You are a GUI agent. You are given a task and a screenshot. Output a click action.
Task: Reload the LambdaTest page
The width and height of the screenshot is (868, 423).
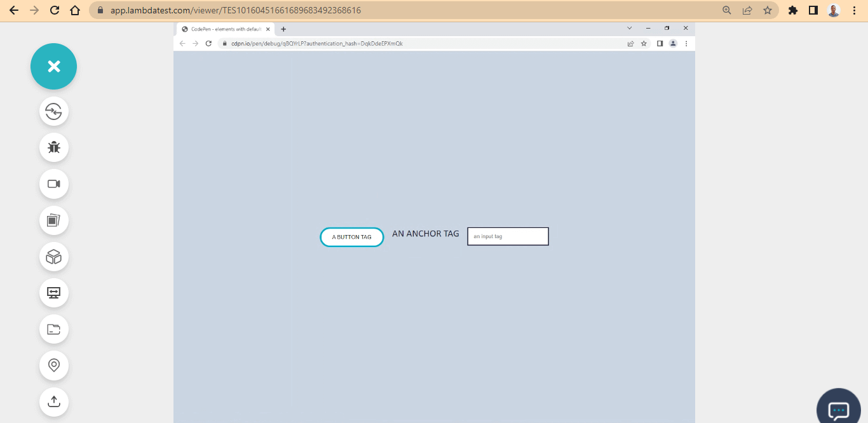point(55,10)
